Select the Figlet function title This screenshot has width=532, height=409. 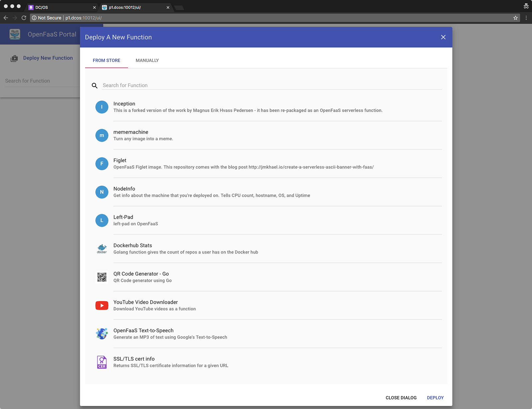120,160
